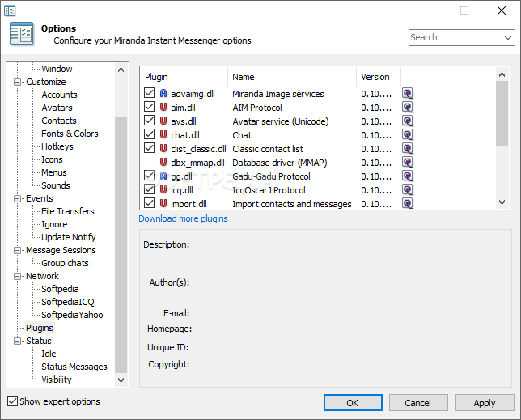This screenshot has width=521, height=420.
Task: Click the plugin list scroll up arrow
Action: click(502, 74)
